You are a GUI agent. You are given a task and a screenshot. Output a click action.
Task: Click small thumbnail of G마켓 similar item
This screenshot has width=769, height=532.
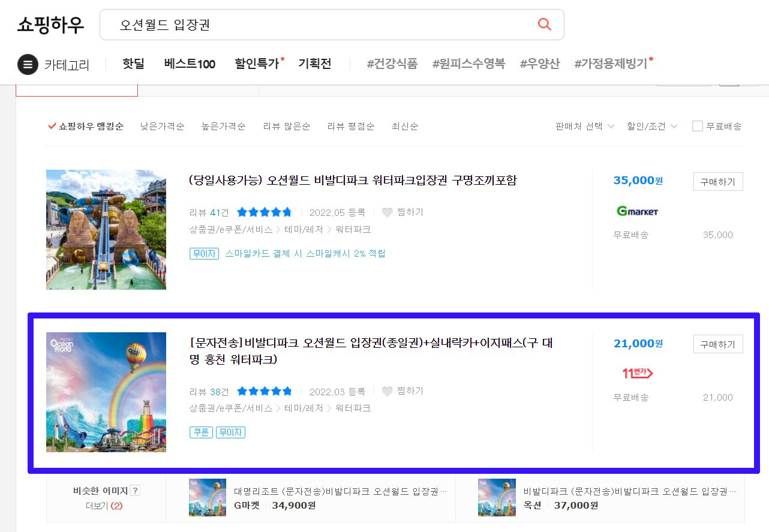[208, 497]
